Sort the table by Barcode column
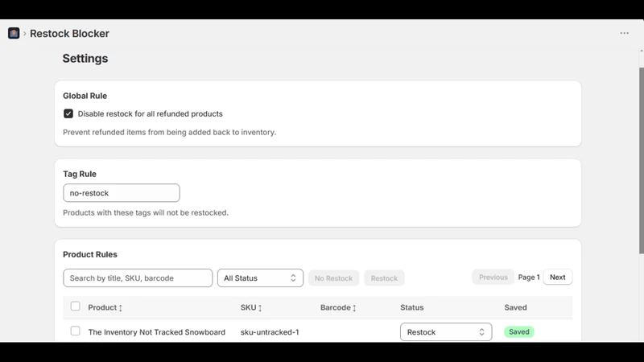Screen dimensions: 644x362 point(338,307)
